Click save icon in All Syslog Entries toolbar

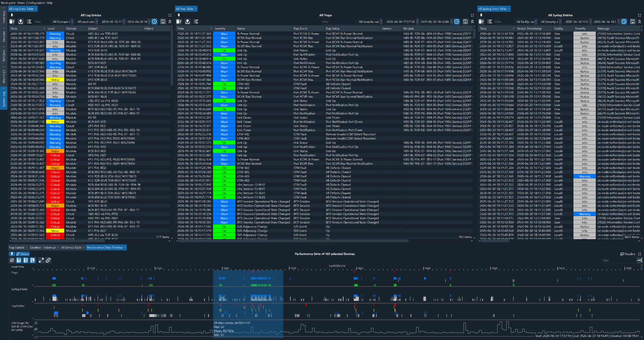point(632,22)
